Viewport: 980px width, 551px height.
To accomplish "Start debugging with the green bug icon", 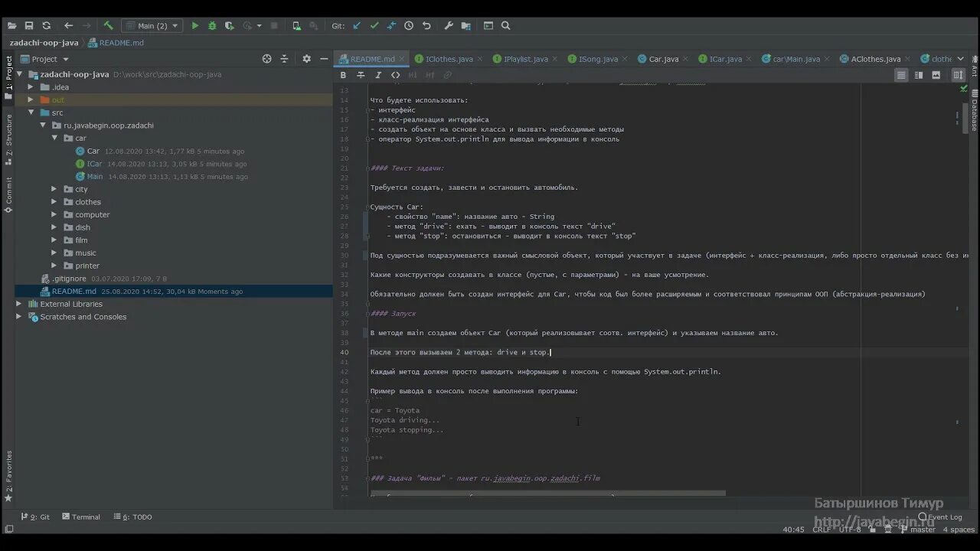I will [212, 26].
